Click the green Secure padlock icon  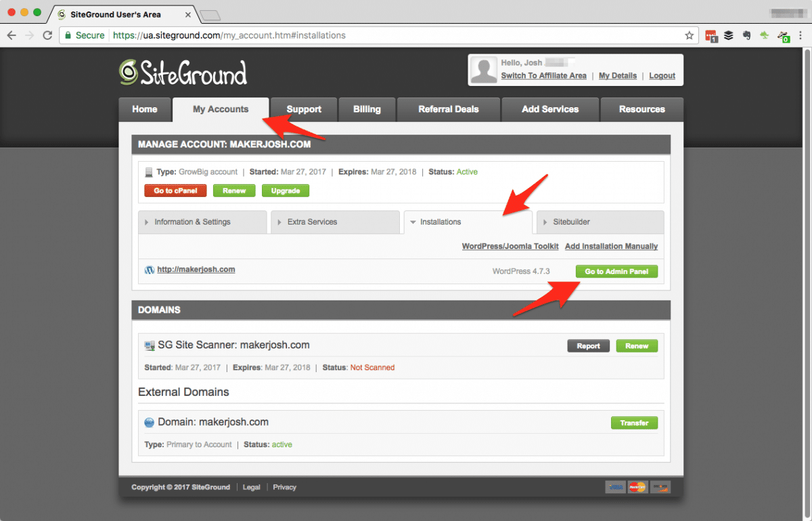(68, 35)
